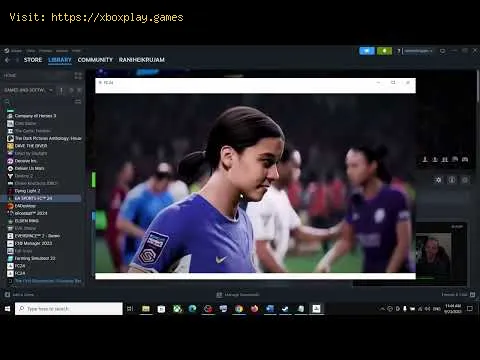The image size is (480, 360).
Task: Click the Windows taskbar search box
Action: [69, 309]
